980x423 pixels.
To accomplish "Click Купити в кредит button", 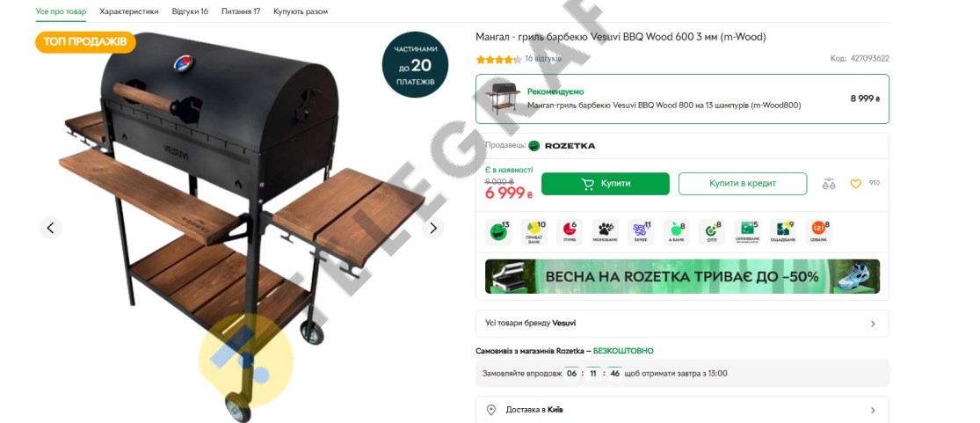I will click(743, 184).
